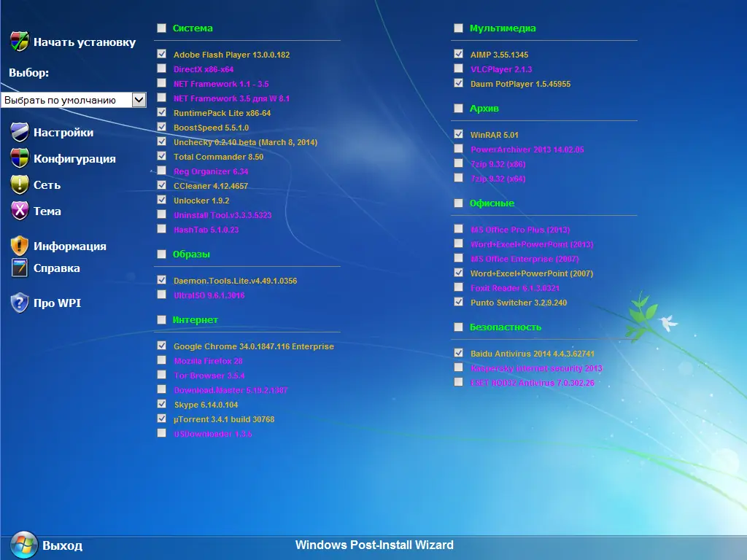The width and height of the screenshot is (747, 560).
Task: Toggle the Офисные category checkbox
Action: pyautogui.click(x=458, y=203)
